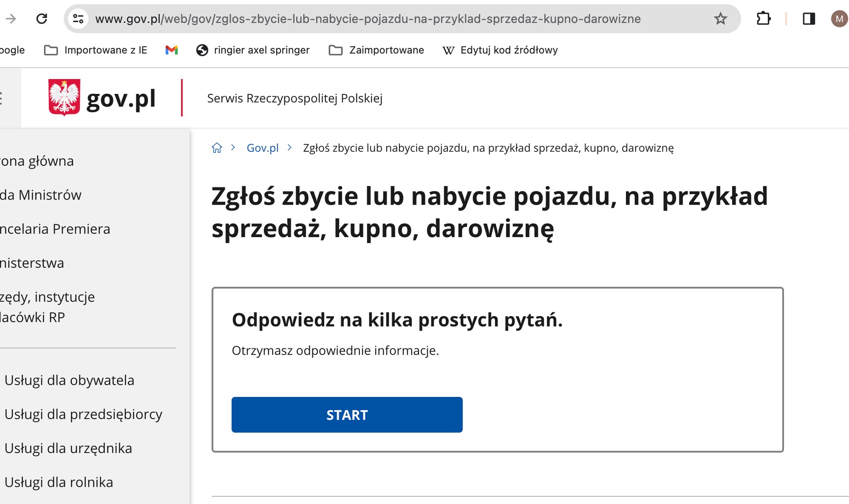Screen dimensions: 849x504
Task: Click the M profile avatar
Action: pyautogui.click(x=839, y=19)
